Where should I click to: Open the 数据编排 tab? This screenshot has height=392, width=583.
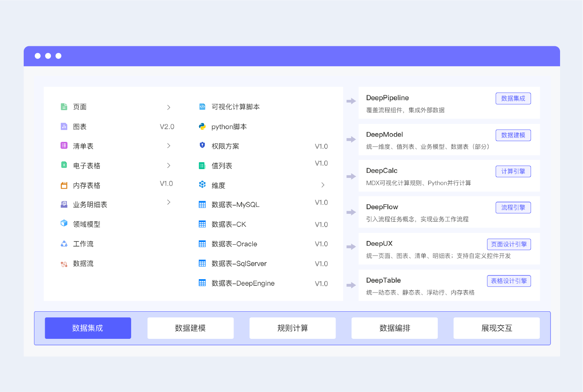click(x=395, y=328)
